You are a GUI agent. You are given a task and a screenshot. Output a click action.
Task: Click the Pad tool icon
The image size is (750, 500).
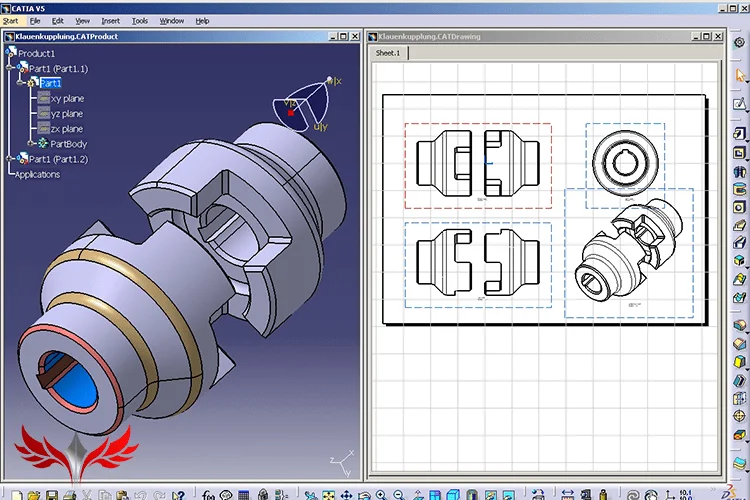pos(739,133)
